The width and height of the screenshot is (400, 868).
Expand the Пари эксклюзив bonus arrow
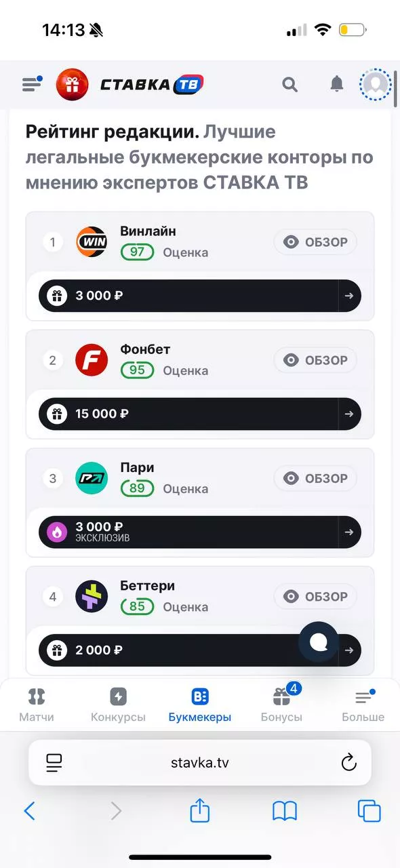click(349, 532)
